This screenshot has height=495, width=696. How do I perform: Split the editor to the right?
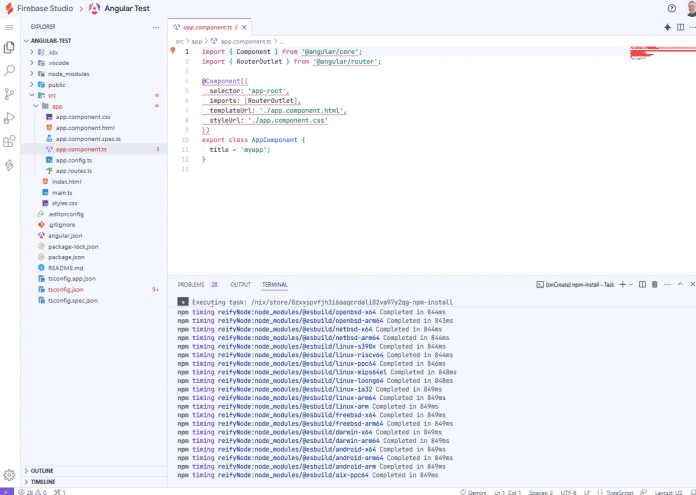pos(680,28)
